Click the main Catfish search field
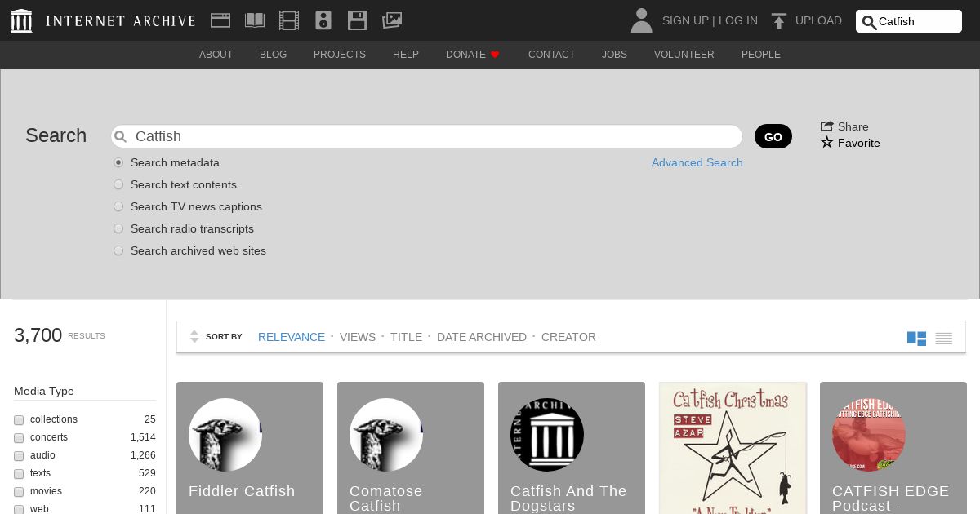This screenshot has width=980, height=514. click(426, 136)
